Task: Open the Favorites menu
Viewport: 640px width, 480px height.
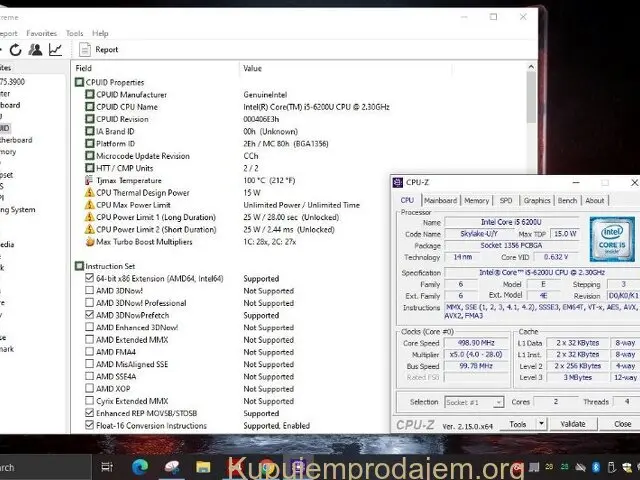Action: point(42,33)
